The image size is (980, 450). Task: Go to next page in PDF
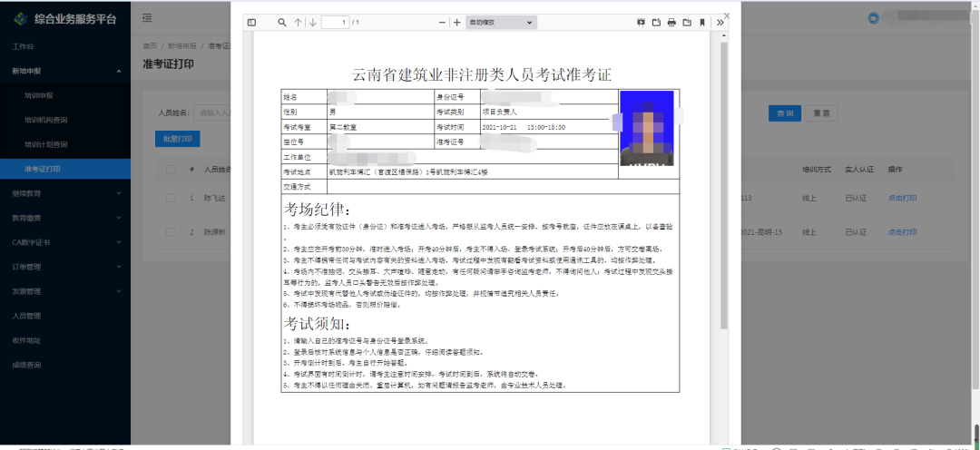pyautogui.click(x=312, y=22)
